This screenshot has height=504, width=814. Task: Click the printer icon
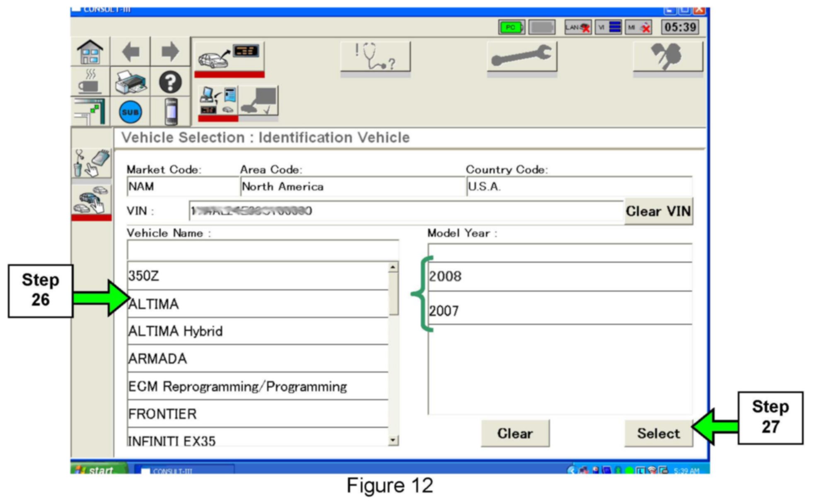pyautogui.click(x=130, y=82)
